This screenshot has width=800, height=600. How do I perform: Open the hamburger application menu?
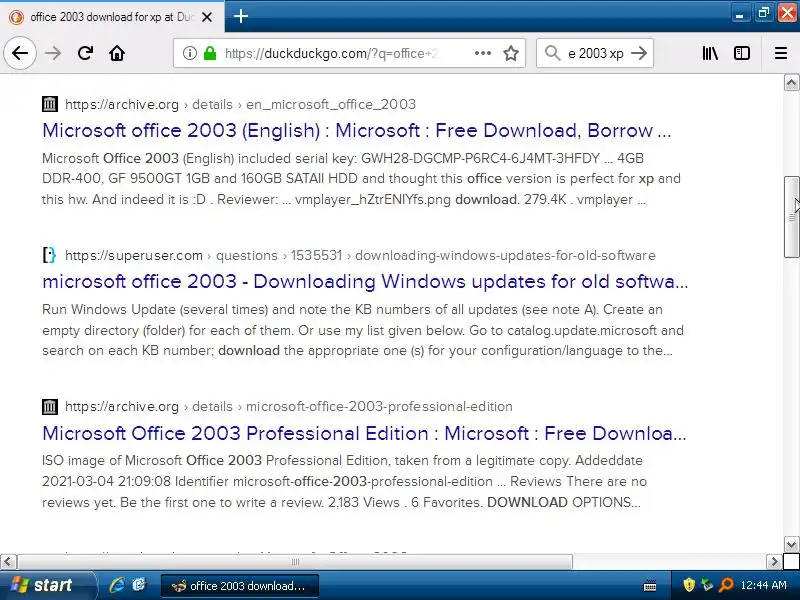(x=781, y=53)
